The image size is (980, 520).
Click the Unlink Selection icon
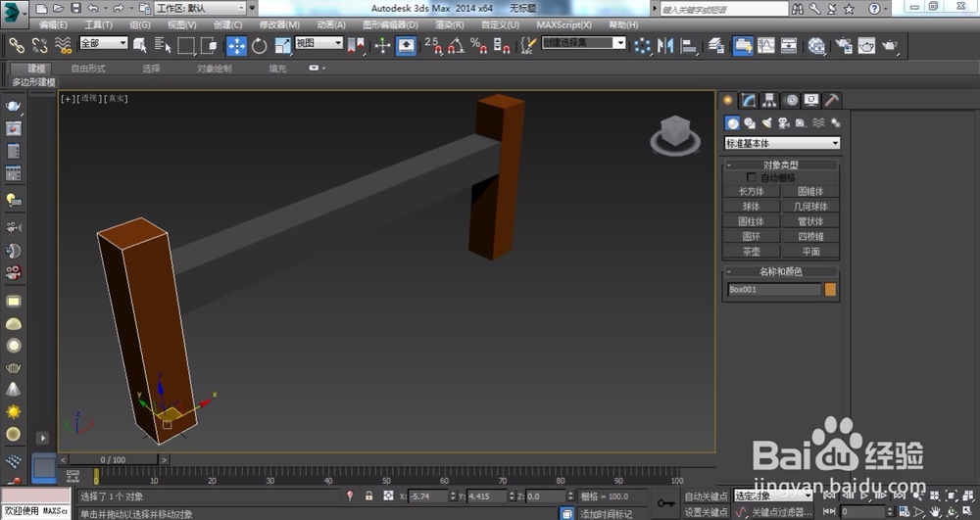[40, 45]
